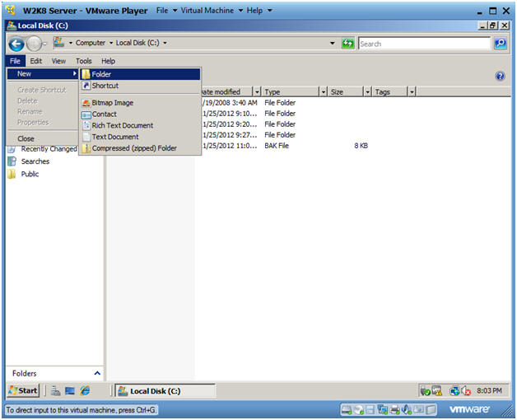517x420 pixels.
Task: Open the View menu
Action: (58, 61)
